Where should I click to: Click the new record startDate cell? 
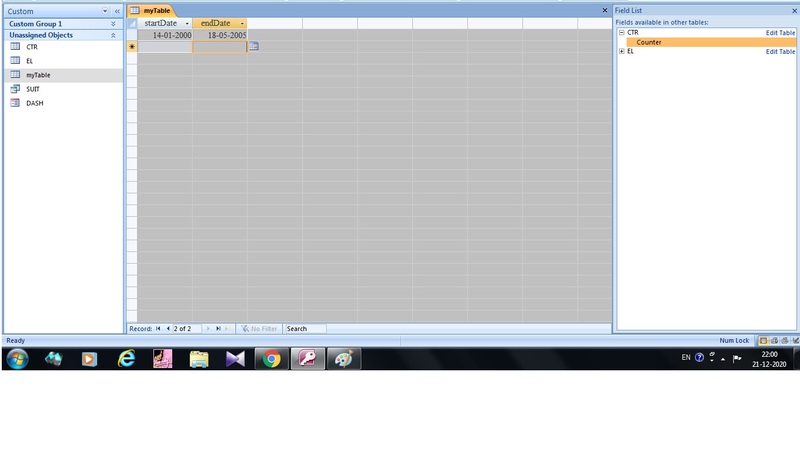(165, 46)
